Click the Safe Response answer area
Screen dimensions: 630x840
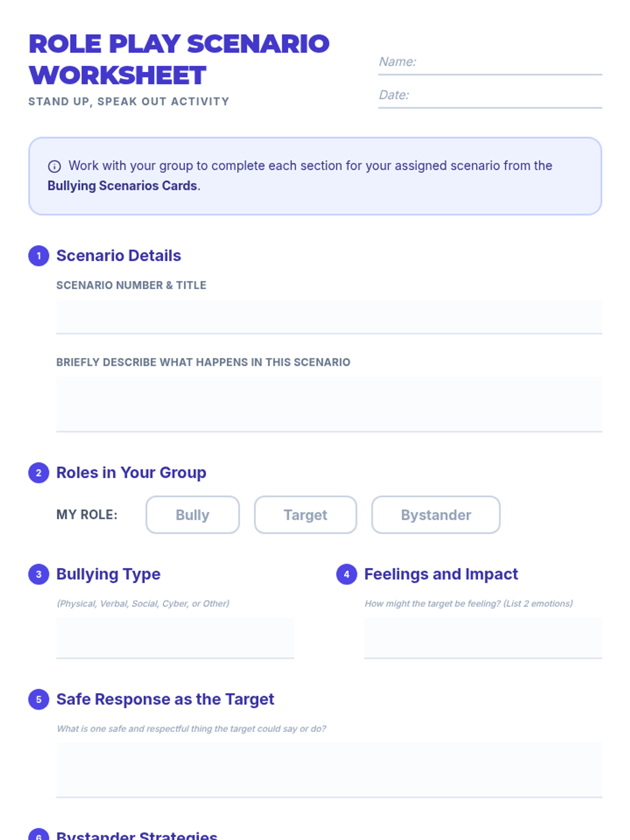click(x=329, y=770)
